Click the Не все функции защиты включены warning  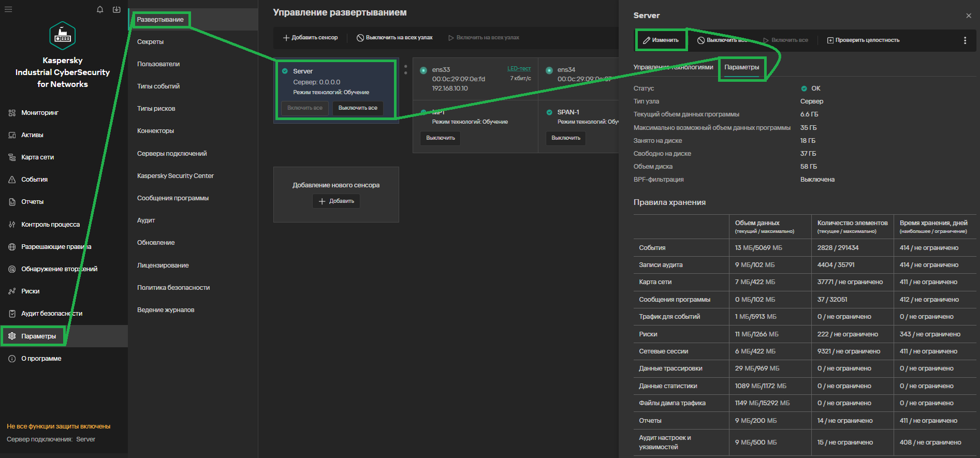coord(58,426)
